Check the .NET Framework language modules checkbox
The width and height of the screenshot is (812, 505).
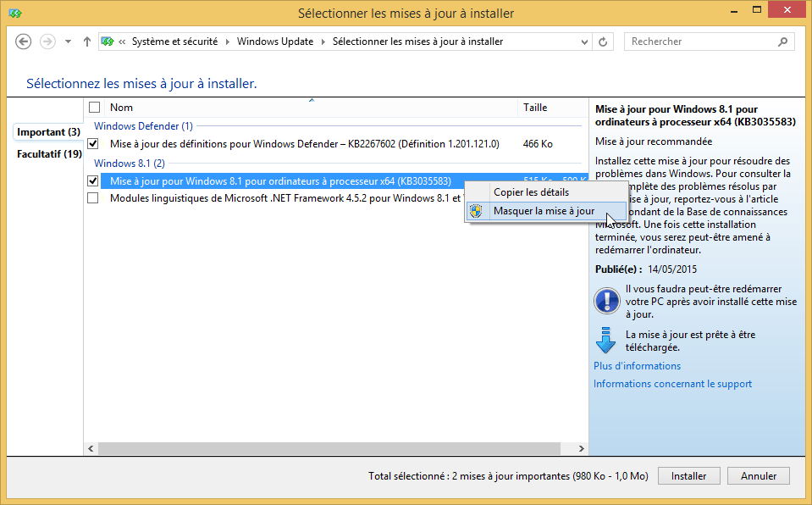[92, 198]
